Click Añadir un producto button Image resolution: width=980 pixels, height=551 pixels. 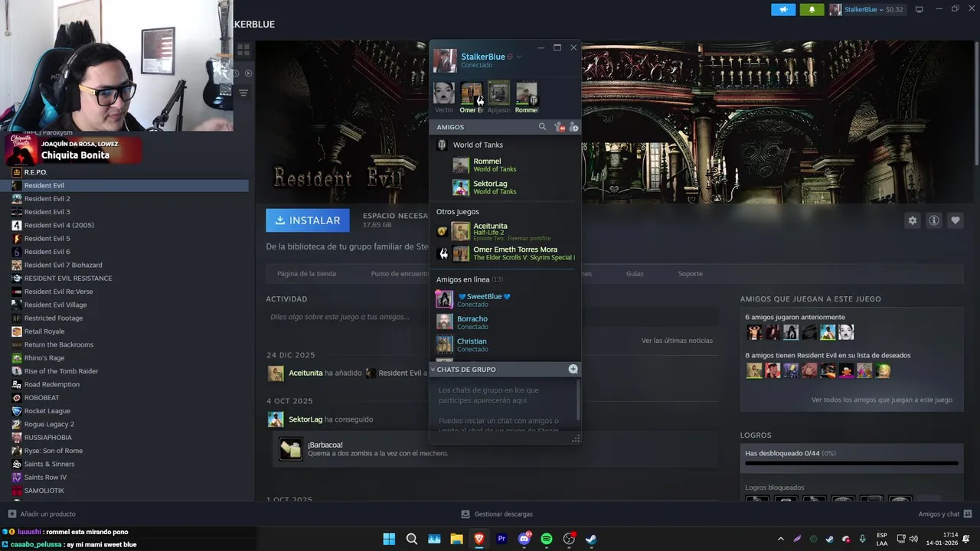(42, 514)
